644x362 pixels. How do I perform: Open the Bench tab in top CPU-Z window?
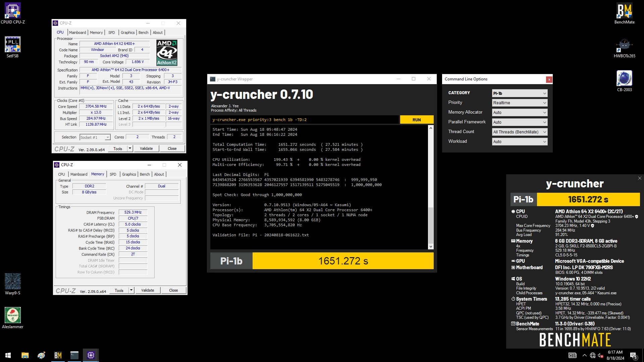coord(143,33)
